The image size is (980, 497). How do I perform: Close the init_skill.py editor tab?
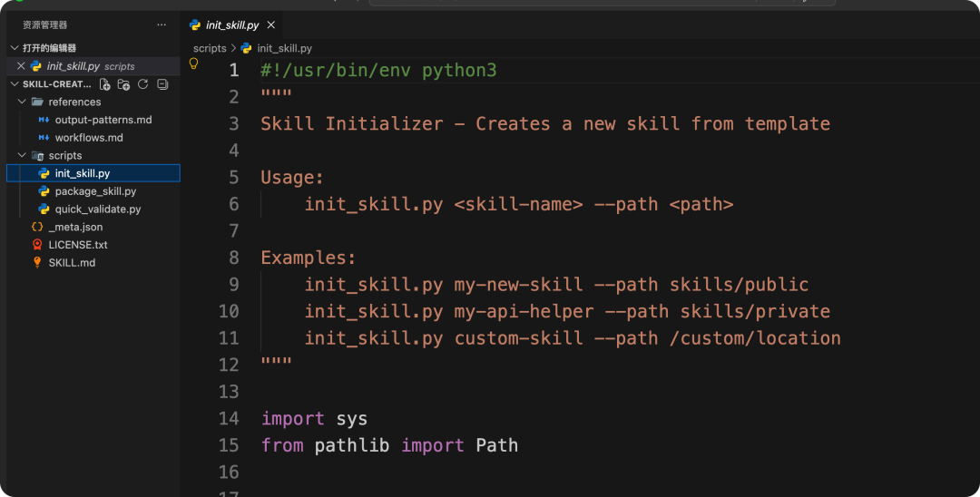tap(271, 25)
